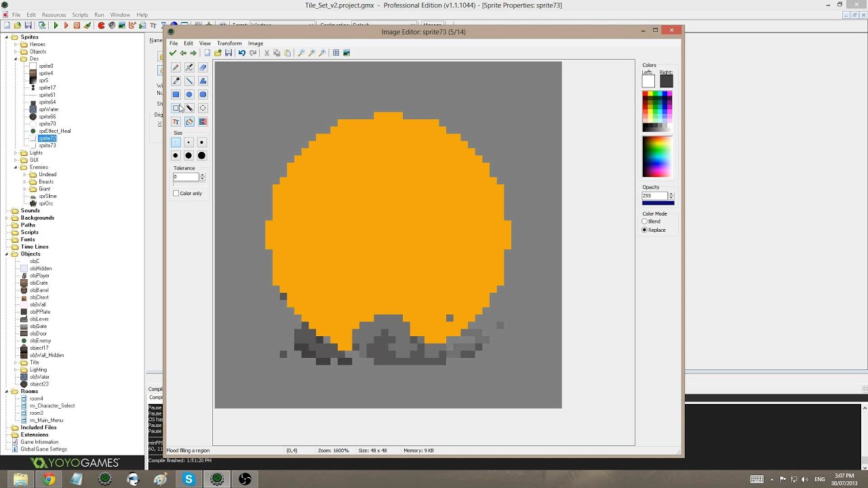This screenshot has width=868, height=488.
Task: Choose the largest brush size
Action: [201, 156]
